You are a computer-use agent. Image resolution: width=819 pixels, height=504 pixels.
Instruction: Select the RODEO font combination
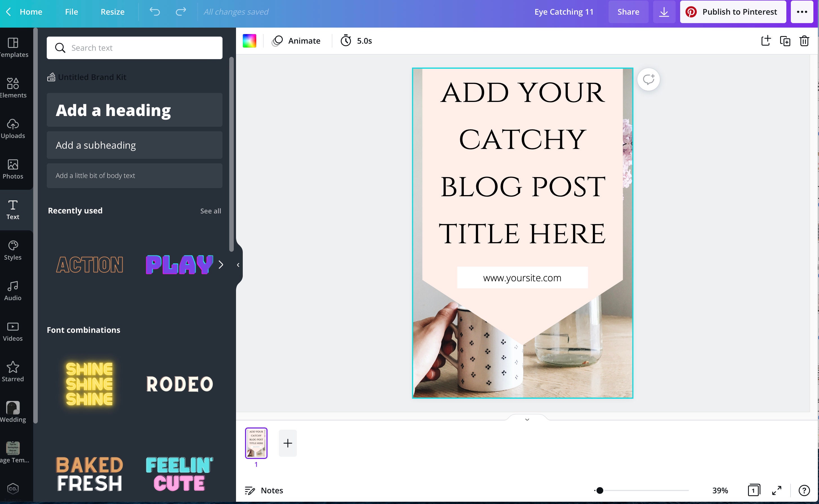[179, 384]
